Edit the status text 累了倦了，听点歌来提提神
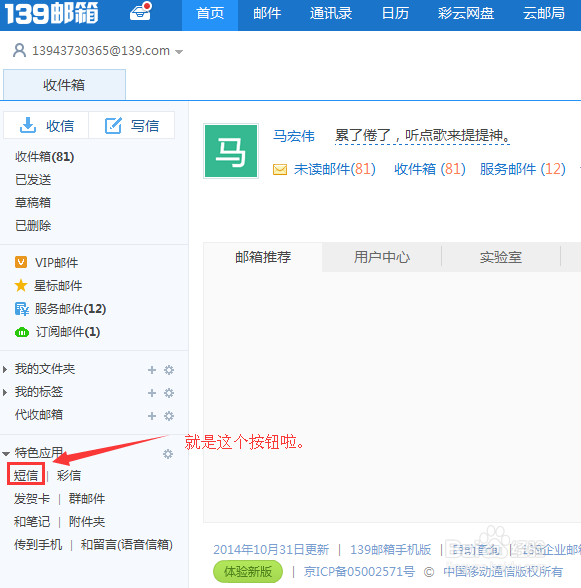Screen dimensions: 581x588 coord(422,136)
